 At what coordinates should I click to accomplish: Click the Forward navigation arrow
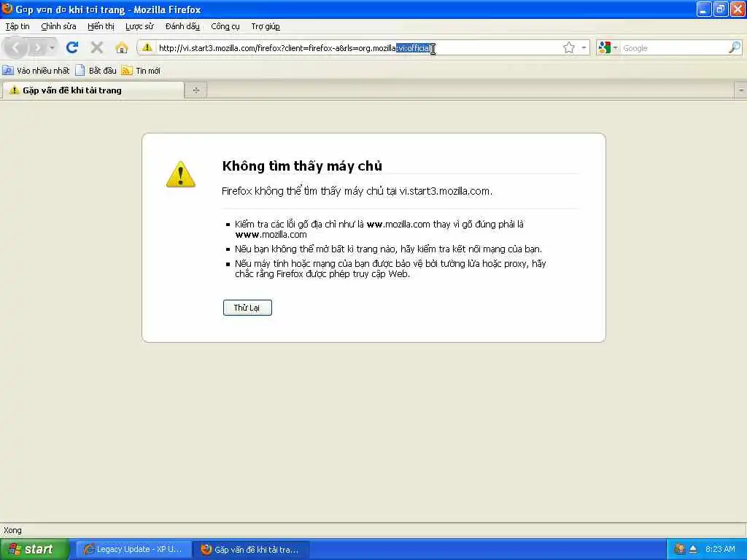click(37, 47)
